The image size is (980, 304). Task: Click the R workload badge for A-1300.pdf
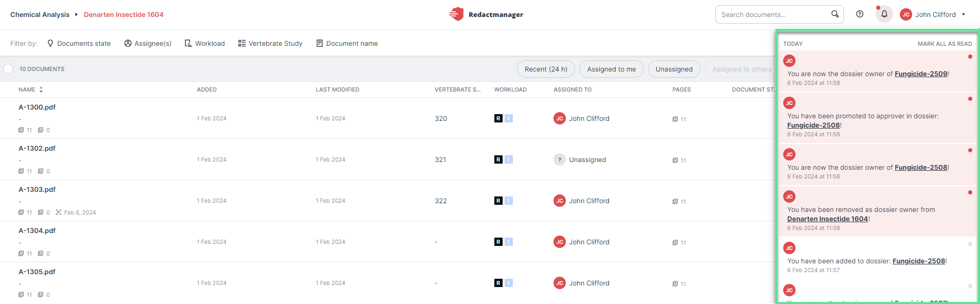[x=498, y=118]
